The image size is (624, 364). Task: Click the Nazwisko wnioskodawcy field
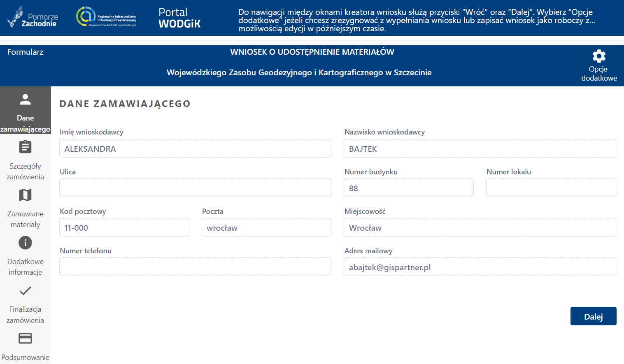point(480,148)
